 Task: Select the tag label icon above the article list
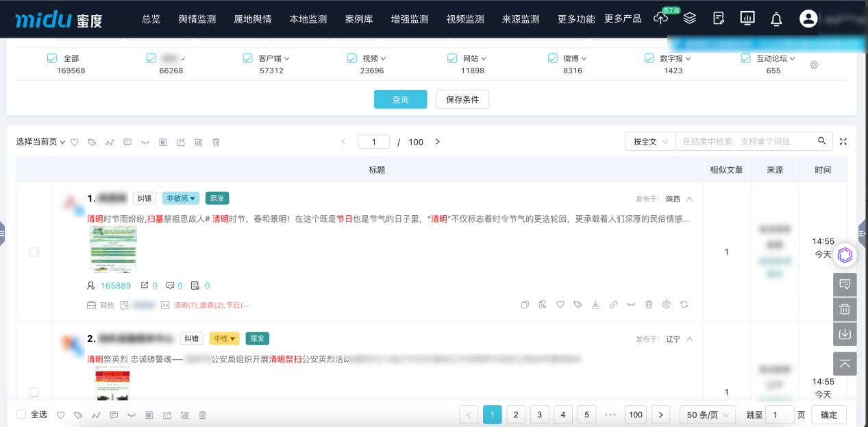tap(92, 142)
